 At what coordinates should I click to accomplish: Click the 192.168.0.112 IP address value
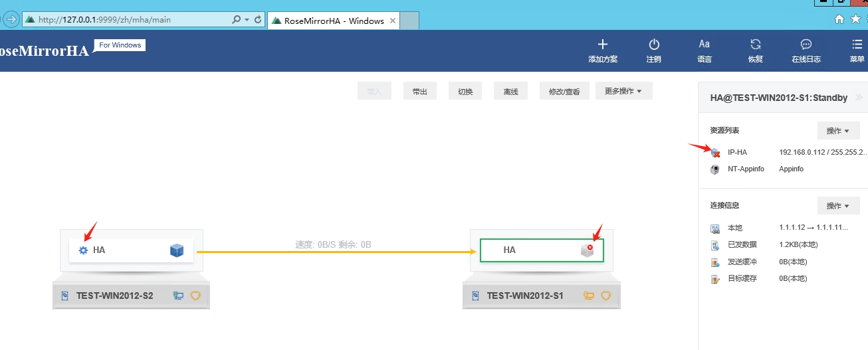coord(823,153)
